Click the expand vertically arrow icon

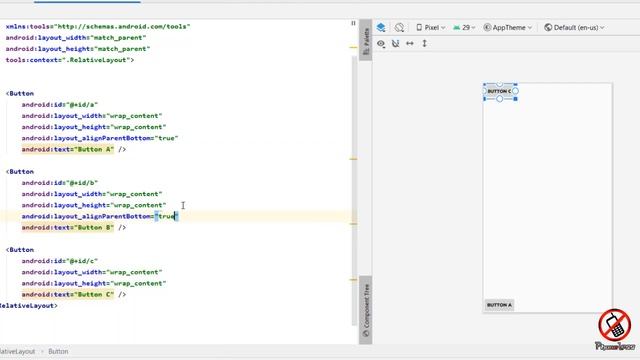point(424,43)
